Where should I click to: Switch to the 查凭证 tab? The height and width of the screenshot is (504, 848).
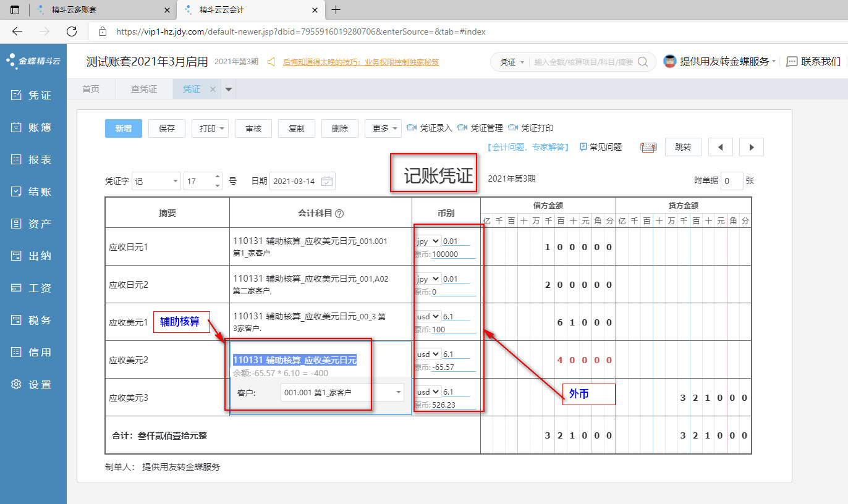[144, 89]
